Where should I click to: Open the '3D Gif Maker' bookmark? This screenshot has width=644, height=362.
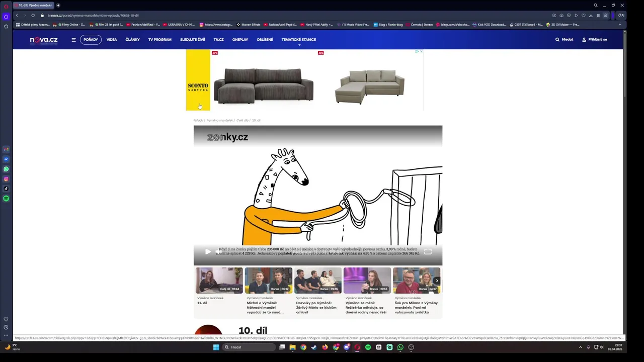point(562,25)
